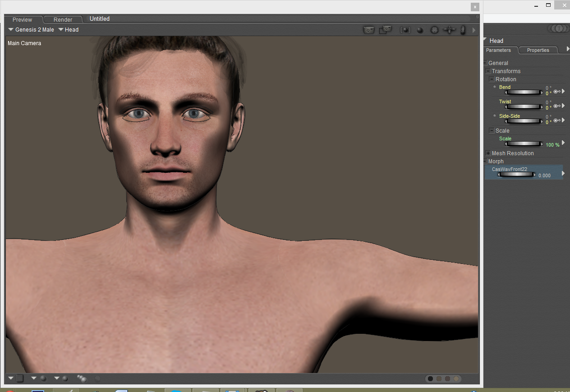Screen dimensions: 570x392
Task: Click the dark sphere icon after three-spheres icon
Action: 97,378
